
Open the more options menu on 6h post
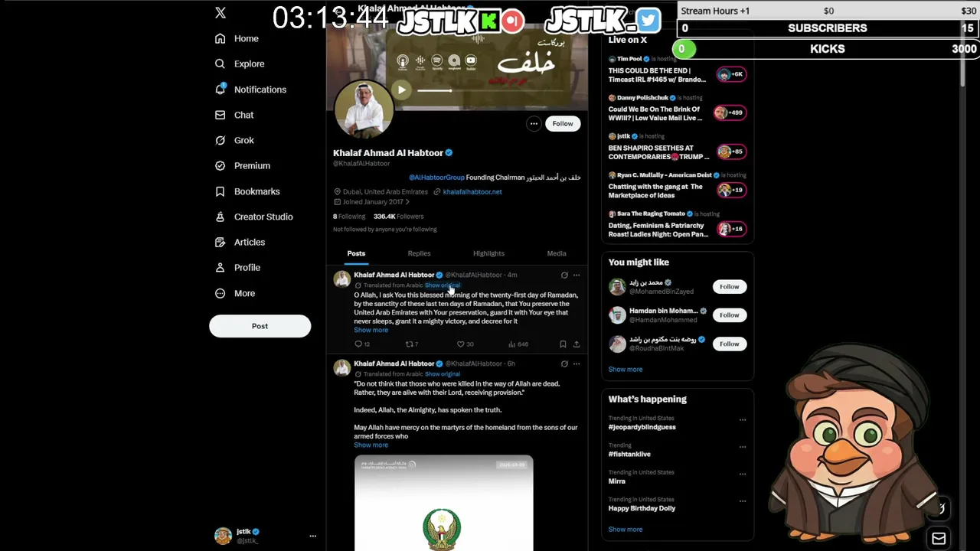click(x=577, y=364)
